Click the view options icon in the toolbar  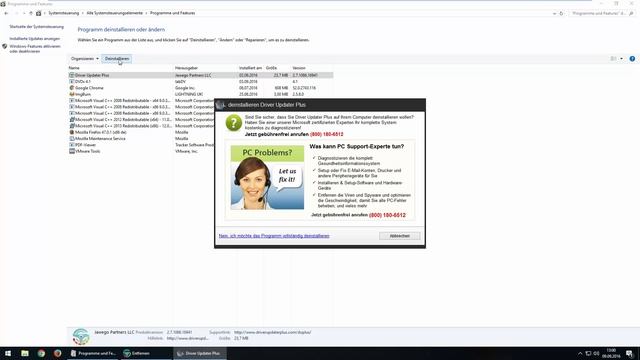pyautogui.click(x=613, y=59)
